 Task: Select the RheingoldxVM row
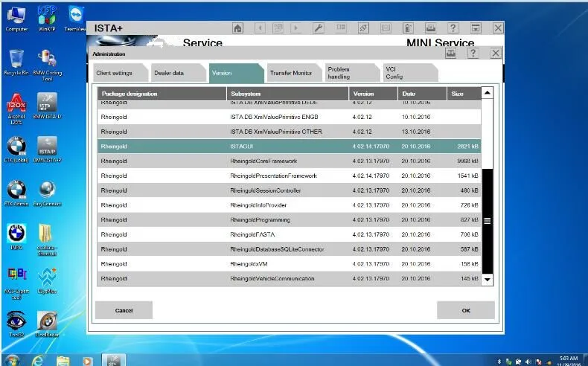coord(289,264)
